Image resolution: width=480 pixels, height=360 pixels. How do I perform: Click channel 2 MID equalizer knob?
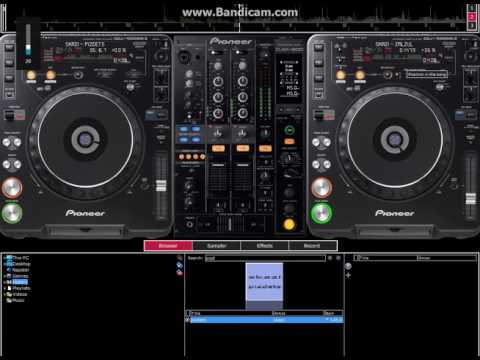(243, 97)
